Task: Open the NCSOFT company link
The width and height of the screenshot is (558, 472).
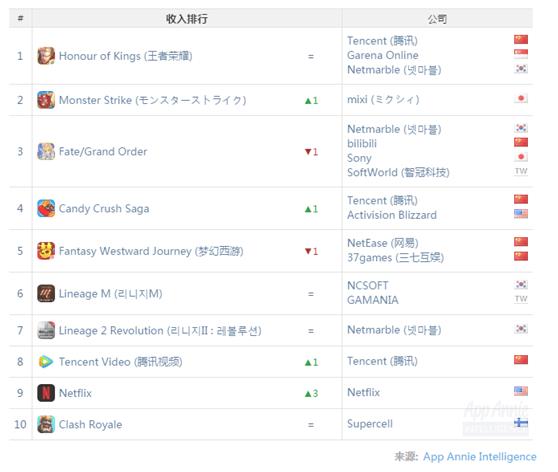Action: click(368, 285)
